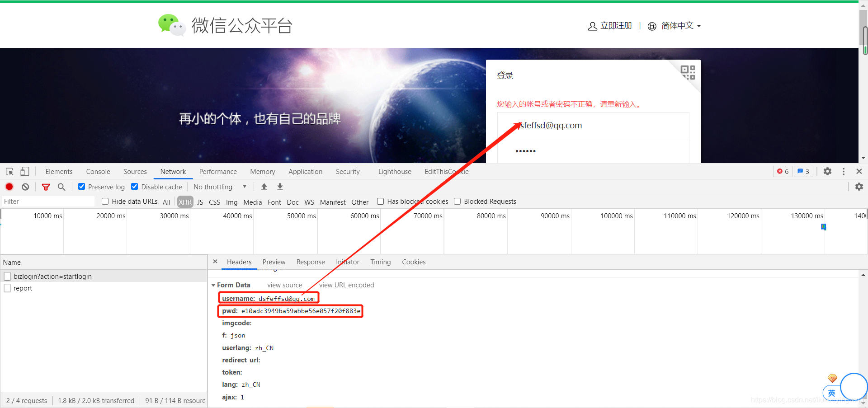Click the Name column header
Image resolution: width=868 pixels, height=408 pixels.
point(104,263)
